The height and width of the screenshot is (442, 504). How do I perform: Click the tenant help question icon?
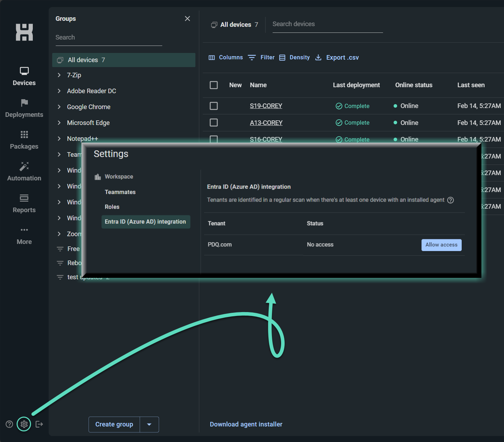[x=450, y=200]
